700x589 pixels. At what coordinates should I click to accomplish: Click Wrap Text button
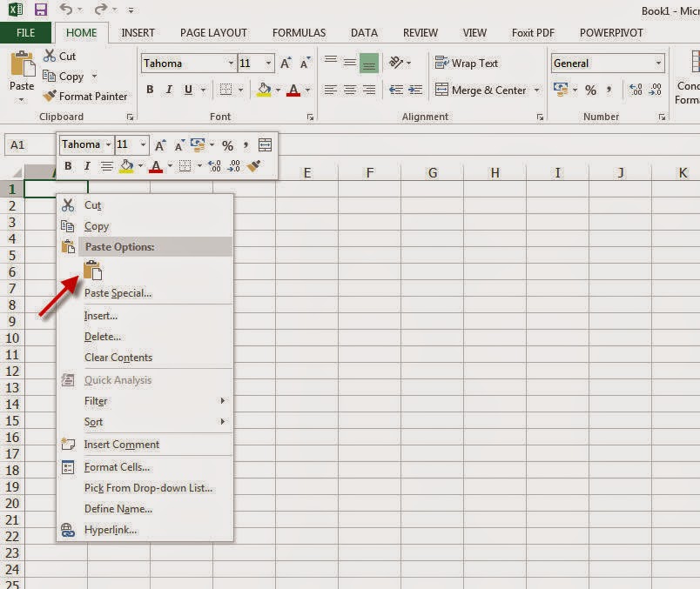[467, 64]
